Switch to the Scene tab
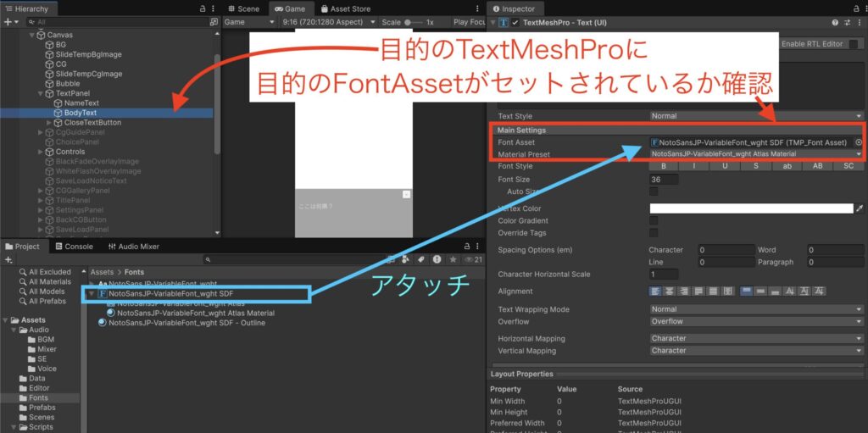Screen dimensions: 868x433 pos(244,8)
